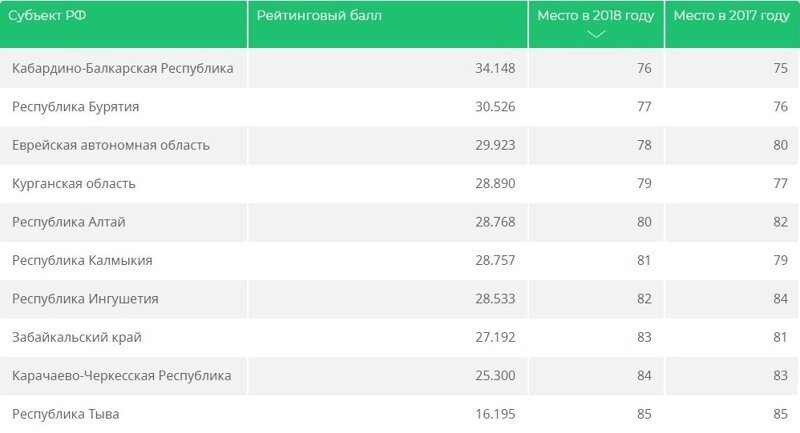Click rating score 34.148

pos(495,68)
